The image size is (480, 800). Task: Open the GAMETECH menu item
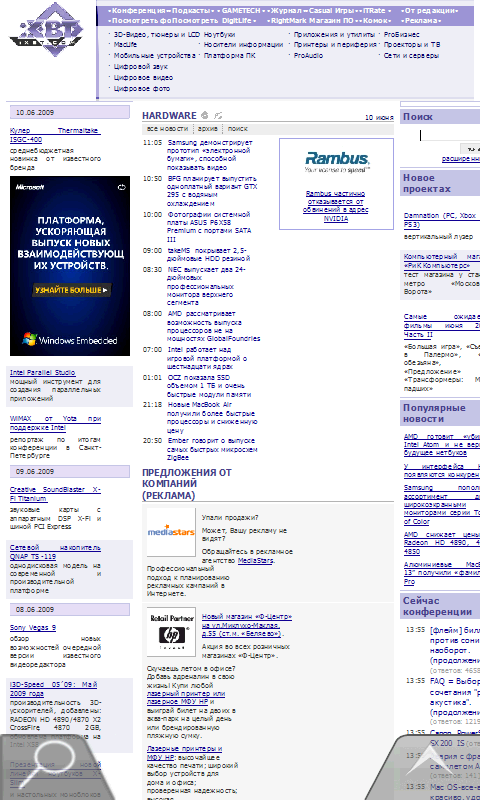point(241,10)
